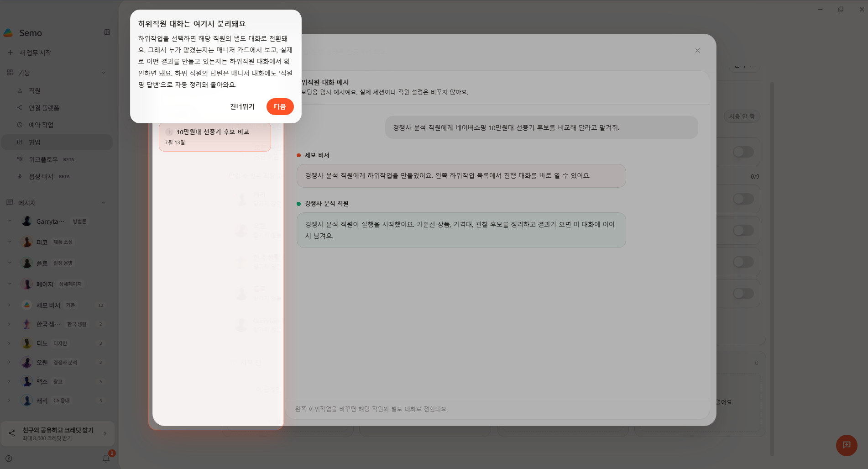The image size is (868, 469).
Task: Collapse the 페이지 conversation chevron
Action: [10, 284]
